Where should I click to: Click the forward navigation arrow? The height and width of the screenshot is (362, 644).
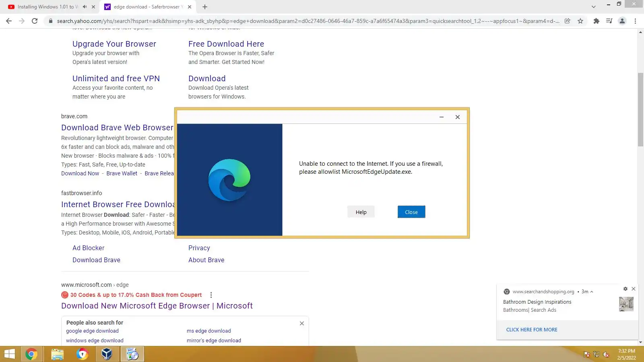tap(22, 21)
